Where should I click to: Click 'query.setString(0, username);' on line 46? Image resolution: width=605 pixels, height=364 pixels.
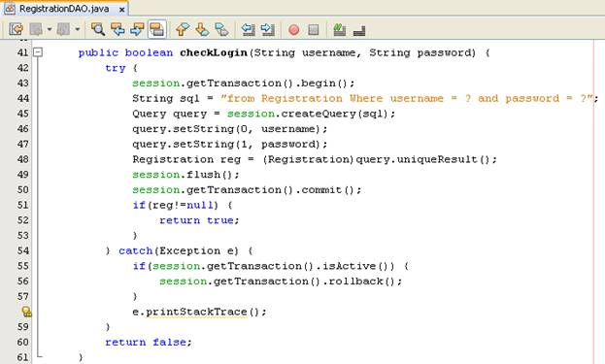pos(230,129)
